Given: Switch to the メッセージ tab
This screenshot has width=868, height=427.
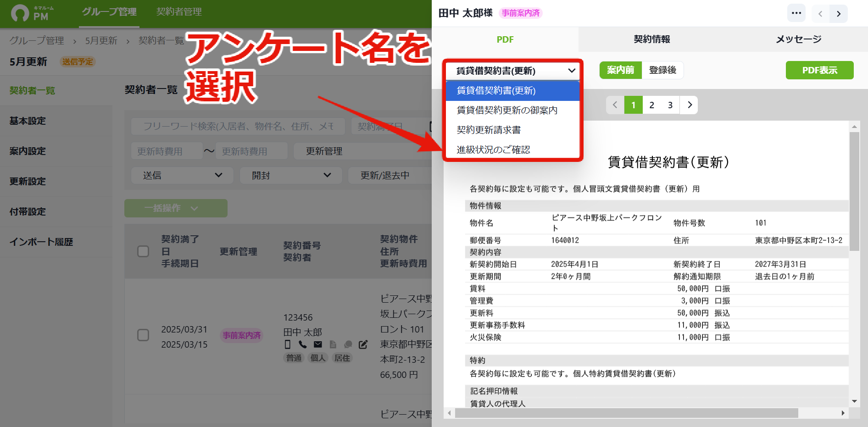Looking at the screenshot, I should (798, 39).
